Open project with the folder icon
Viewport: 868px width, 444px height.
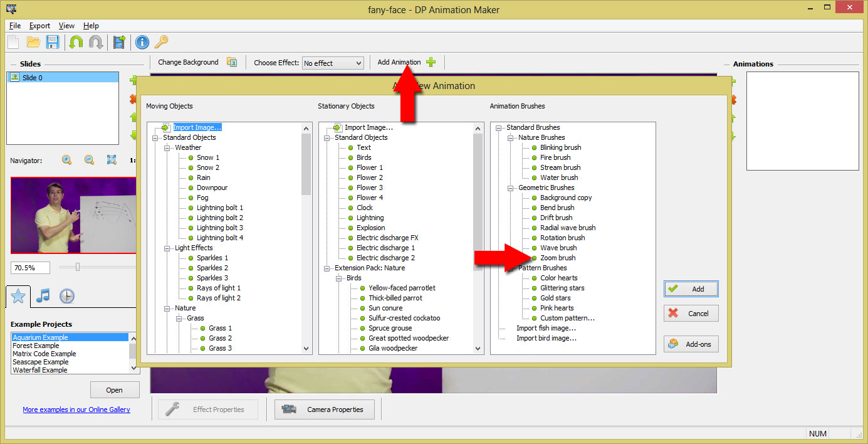(33, 42)
